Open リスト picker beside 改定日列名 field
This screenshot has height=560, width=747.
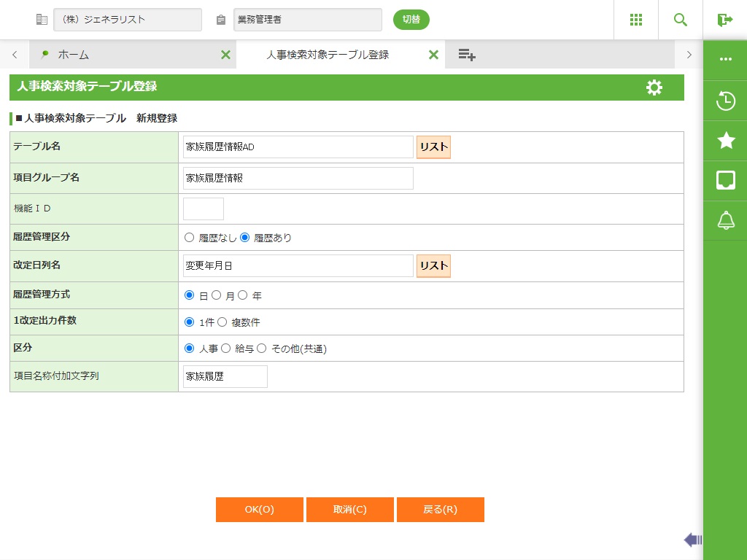coord(433,266)
